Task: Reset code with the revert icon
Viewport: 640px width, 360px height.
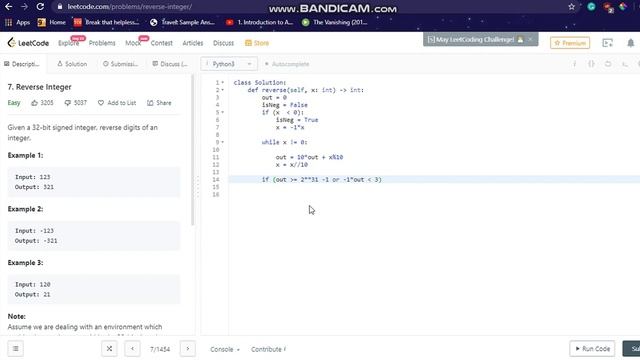Action: click(608, 64)
